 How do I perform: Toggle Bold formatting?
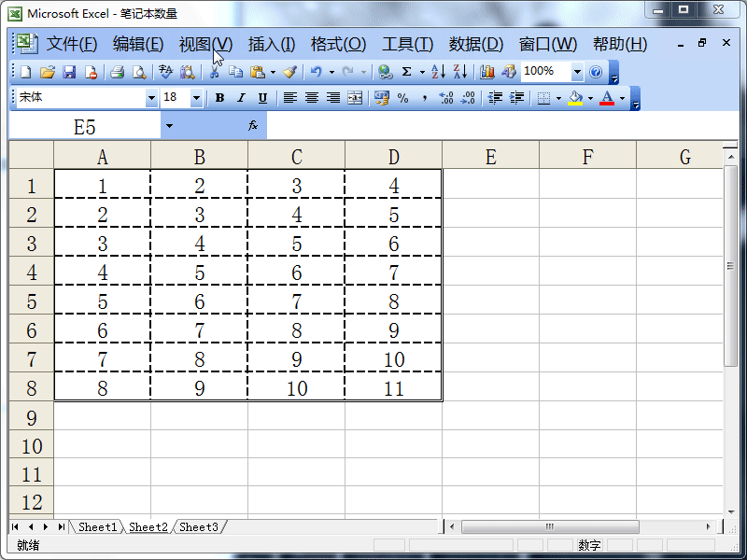219,98
